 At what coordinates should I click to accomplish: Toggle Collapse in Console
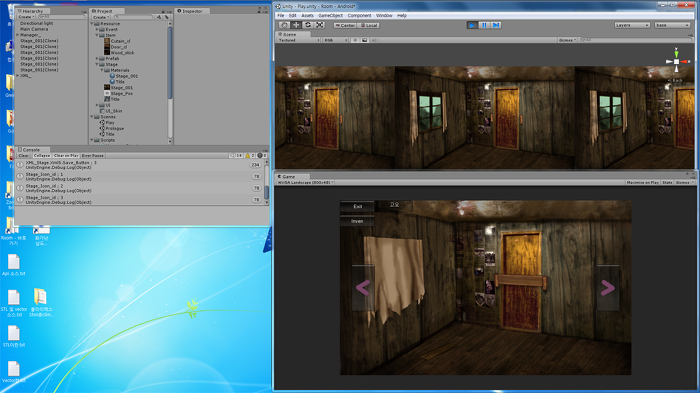(x=42, y=155)
